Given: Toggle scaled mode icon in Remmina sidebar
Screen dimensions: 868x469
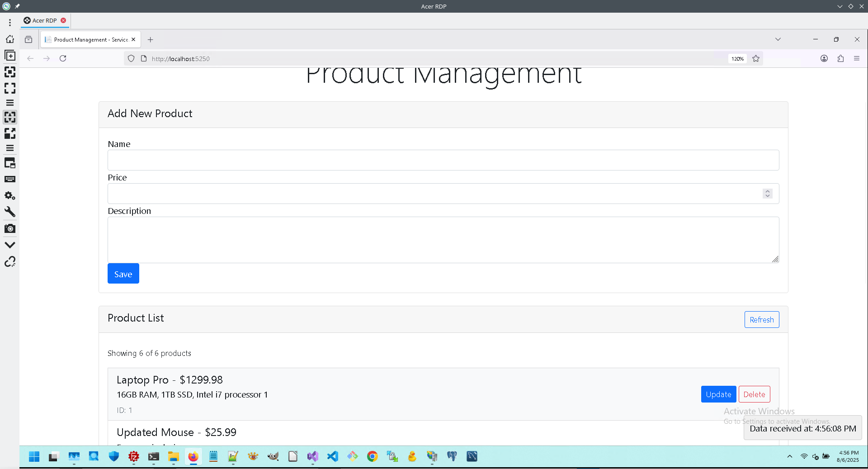Looking at the screenshot, I should point(10,133).
